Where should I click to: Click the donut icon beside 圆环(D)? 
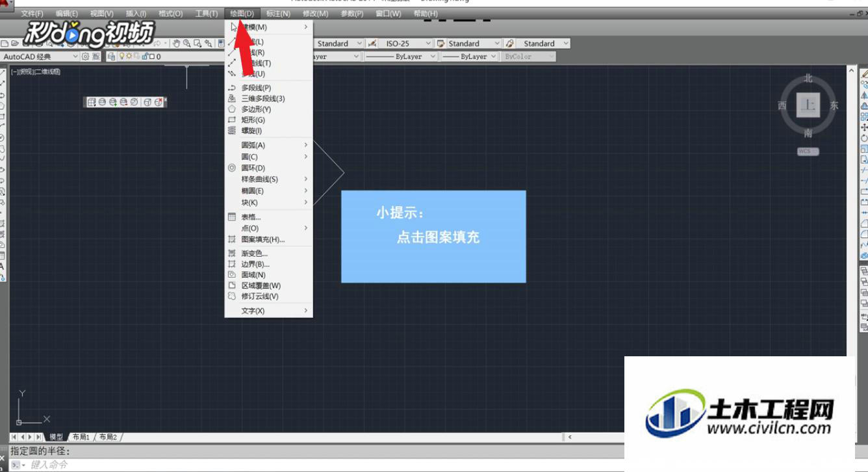[x=232, y=168]
